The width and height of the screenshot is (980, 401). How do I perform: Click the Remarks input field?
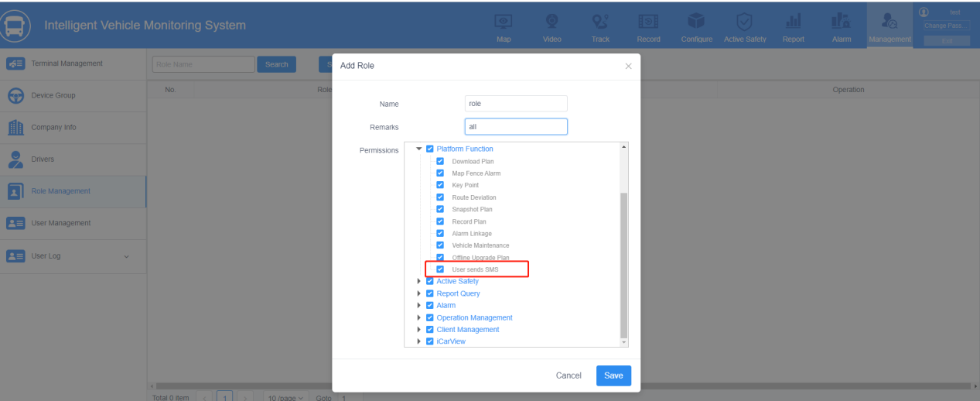click(517, 126)
